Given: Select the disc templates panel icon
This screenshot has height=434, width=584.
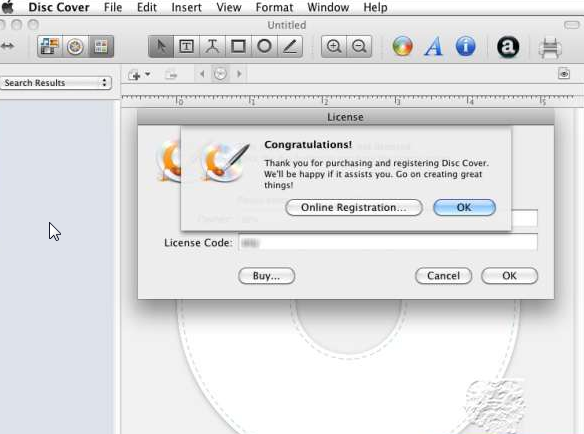Looking at the screenshot, I should click(76, 47).
